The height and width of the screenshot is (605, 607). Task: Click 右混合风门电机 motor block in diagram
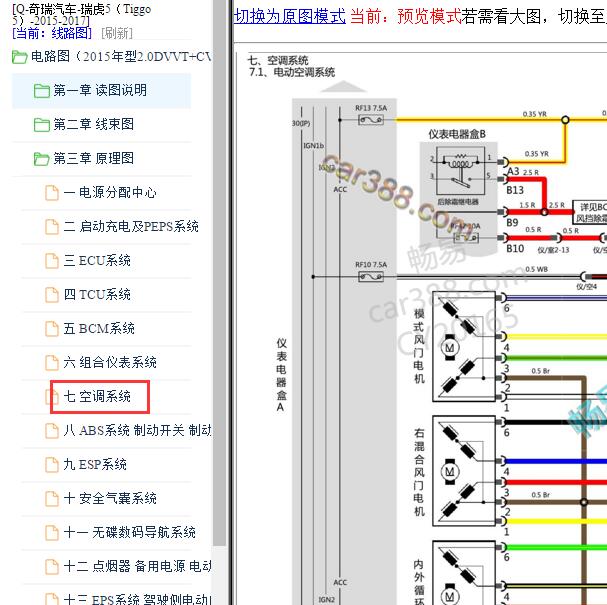[464, 471]
